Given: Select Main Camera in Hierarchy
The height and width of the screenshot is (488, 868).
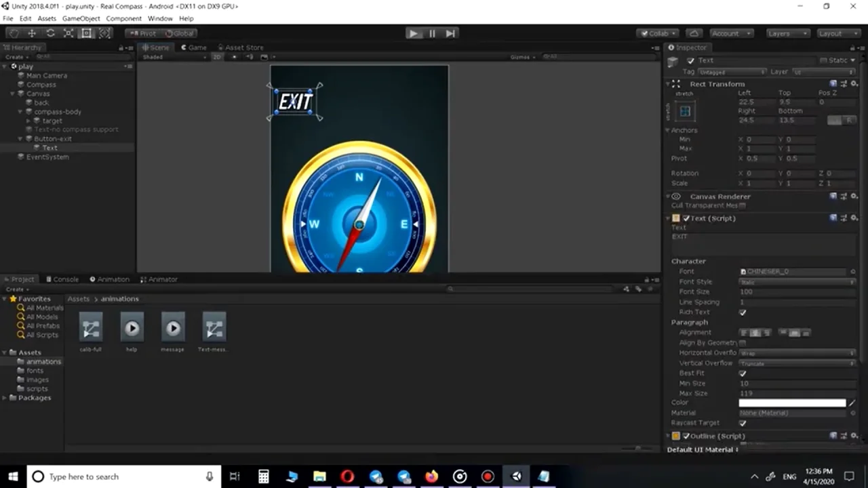Looking at the screenshot, I should pyautogui.click(x=46, y=75).
